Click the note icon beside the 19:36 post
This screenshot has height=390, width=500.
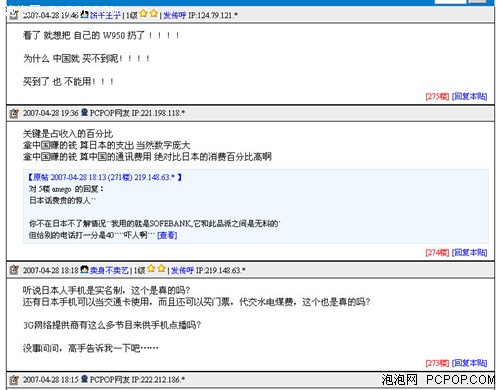[14, 113]
